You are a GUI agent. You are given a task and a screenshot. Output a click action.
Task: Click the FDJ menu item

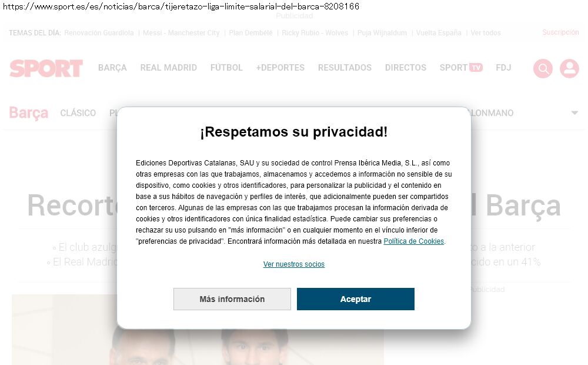click(x=503, y=68)
